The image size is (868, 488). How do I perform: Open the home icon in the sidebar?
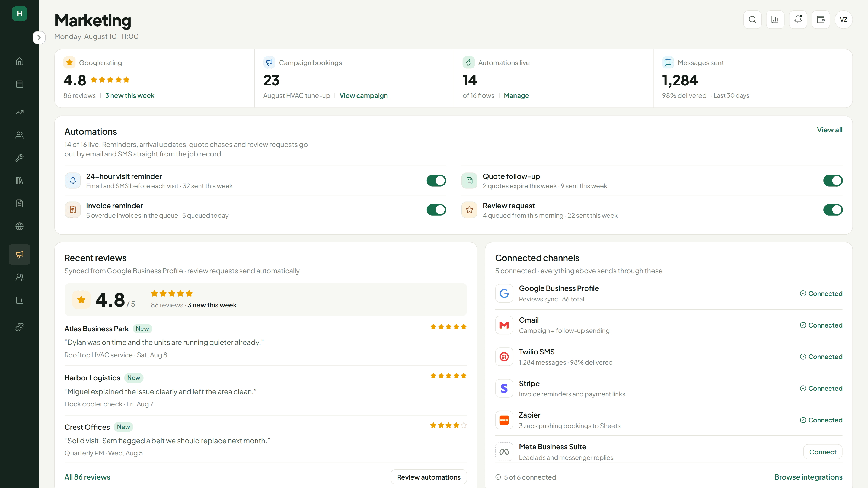(20, 61)
